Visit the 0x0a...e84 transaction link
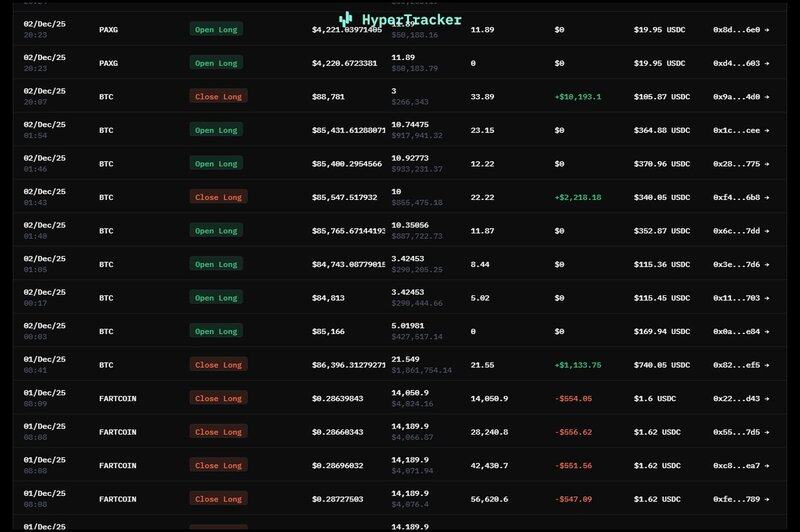800x532 pixels. click(736, 331)
